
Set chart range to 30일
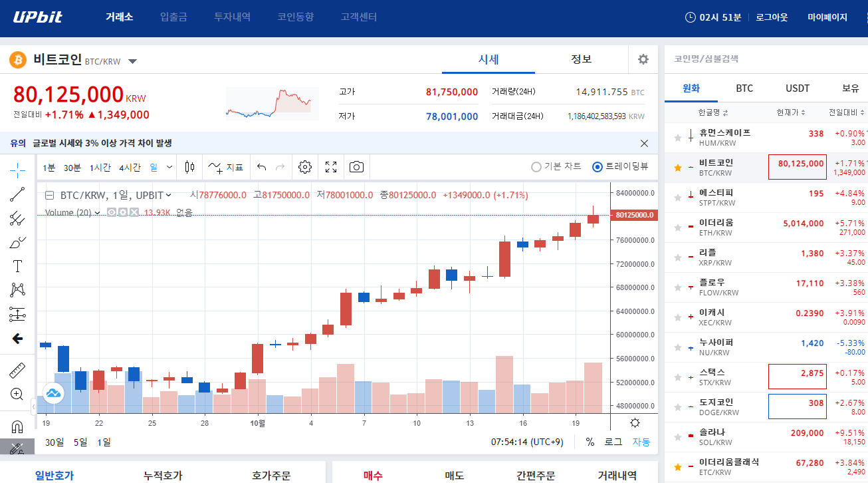click(54, 442)
